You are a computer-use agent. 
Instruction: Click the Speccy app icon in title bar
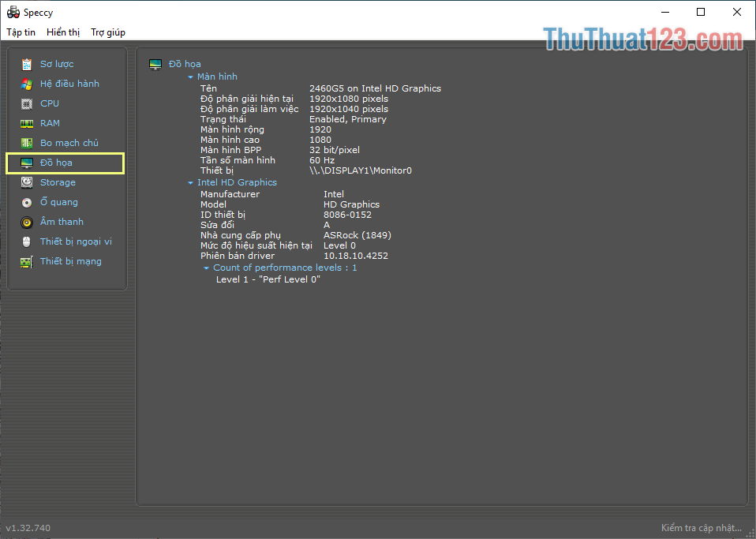pyautogui.click(x=13, y=13)
